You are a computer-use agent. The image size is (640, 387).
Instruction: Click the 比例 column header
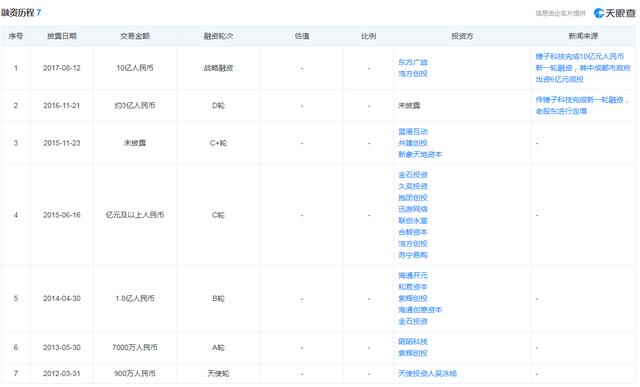click(369, 36)
